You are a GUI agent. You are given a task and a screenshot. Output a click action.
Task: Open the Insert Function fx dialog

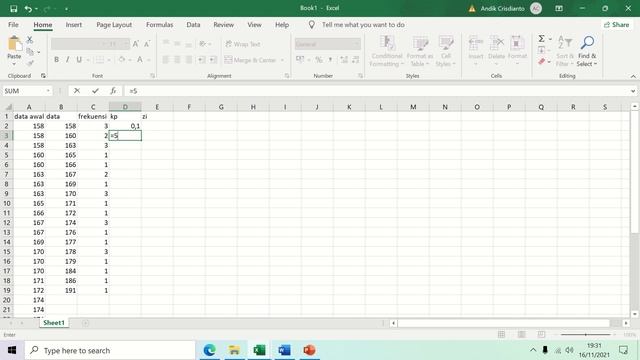coord(113,91)
